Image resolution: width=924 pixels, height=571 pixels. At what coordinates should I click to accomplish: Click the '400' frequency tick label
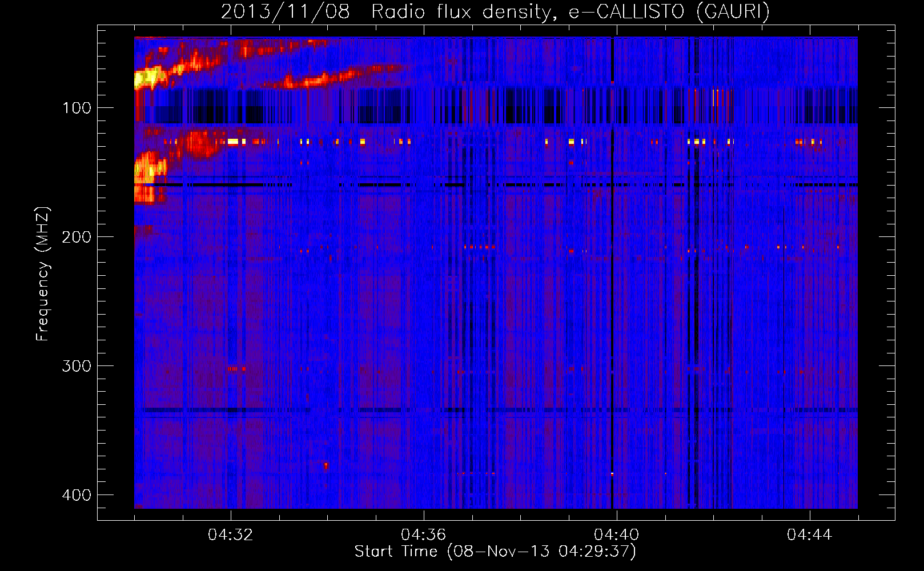[77, 495]
